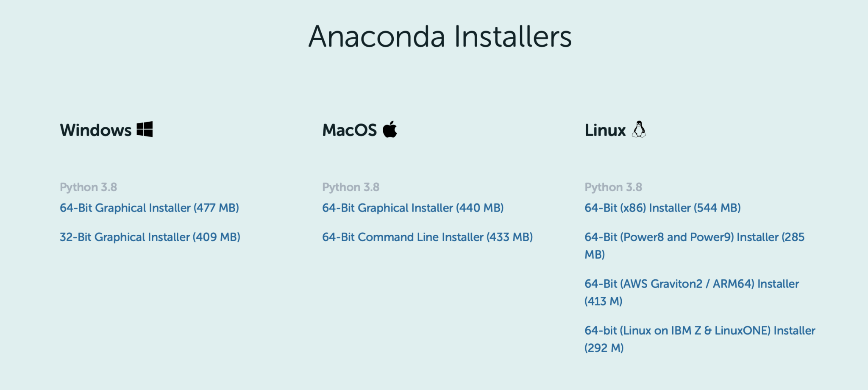The image size is (868, 390).
Task: Download the Power8 and Power9 Installer
Action: pyautogui.click(x=694, y=237)
